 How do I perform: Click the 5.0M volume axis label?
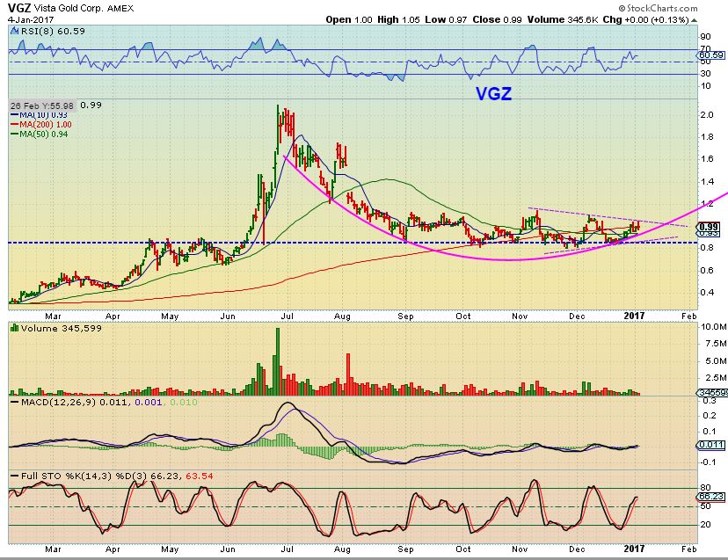(x=716, y=360)
